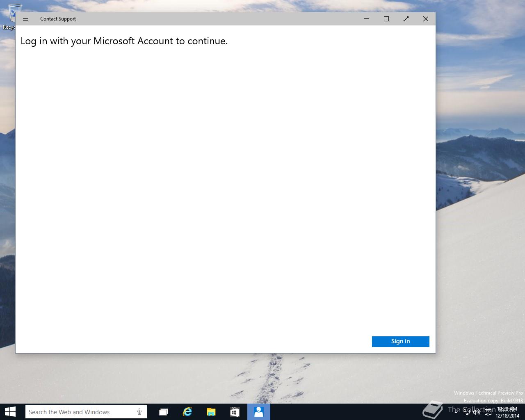Click the Search the Web and Windows box
The width and height of the screenshot is (525, 420).
click(86, 412)
